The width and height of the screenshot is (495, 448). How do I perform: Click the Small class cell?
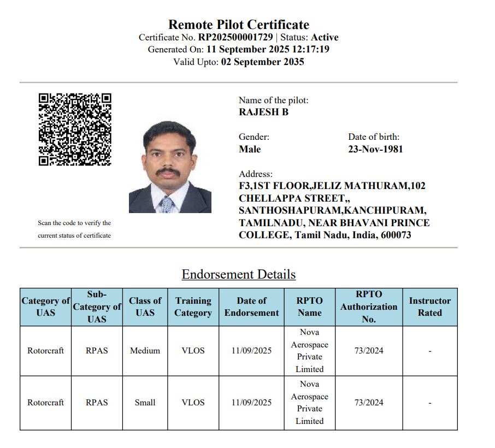click(145, 403)
